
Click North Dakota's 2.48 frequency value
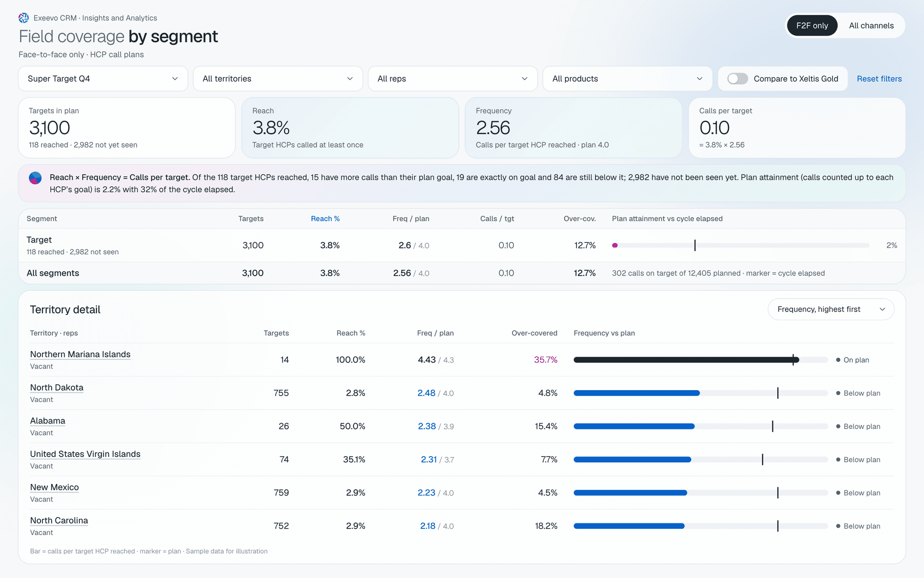[x=426, y=393]
